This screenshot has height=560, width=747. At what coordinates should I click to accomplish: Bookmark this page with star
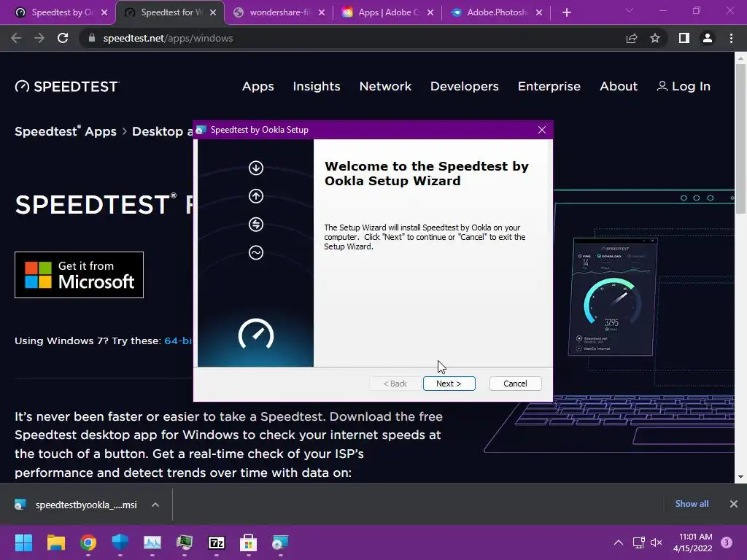pyautogui.click(x=655, y=38)
